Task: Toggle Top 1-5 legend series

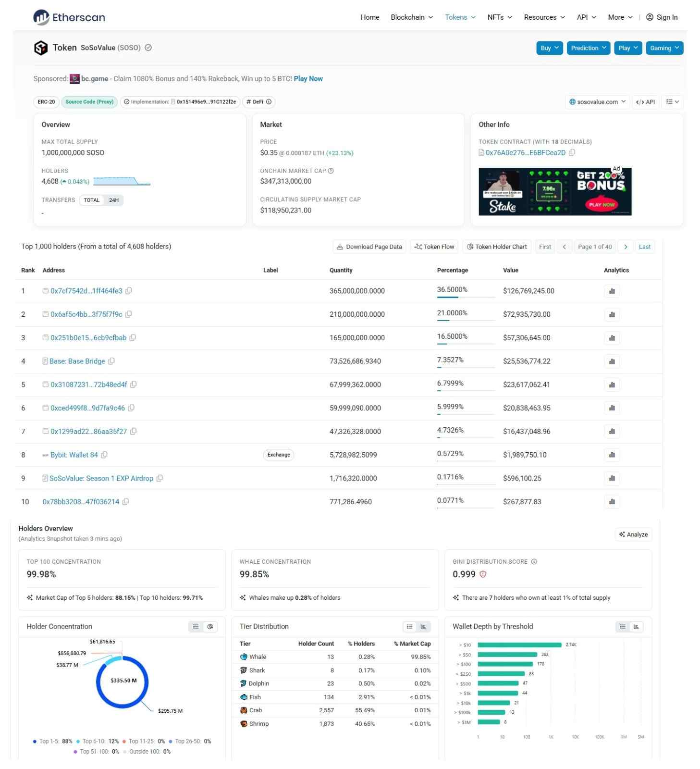Action: click(x=52, y=741)
